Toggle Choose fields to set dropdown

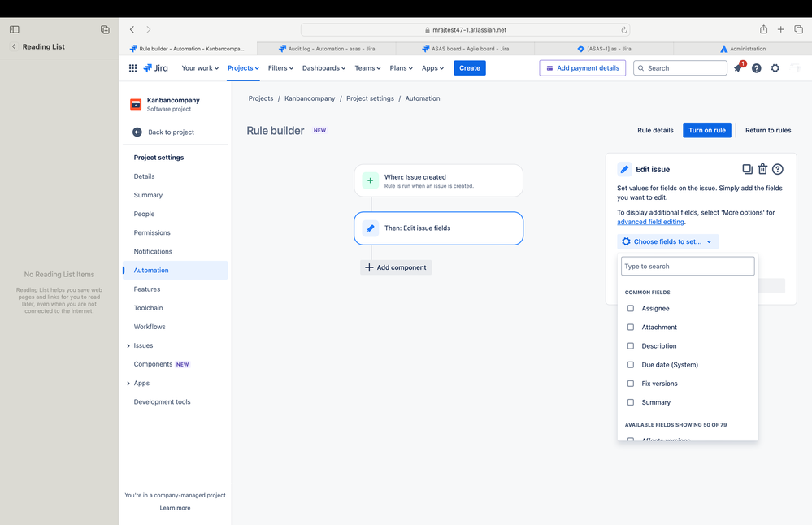[x=667, y=242]
